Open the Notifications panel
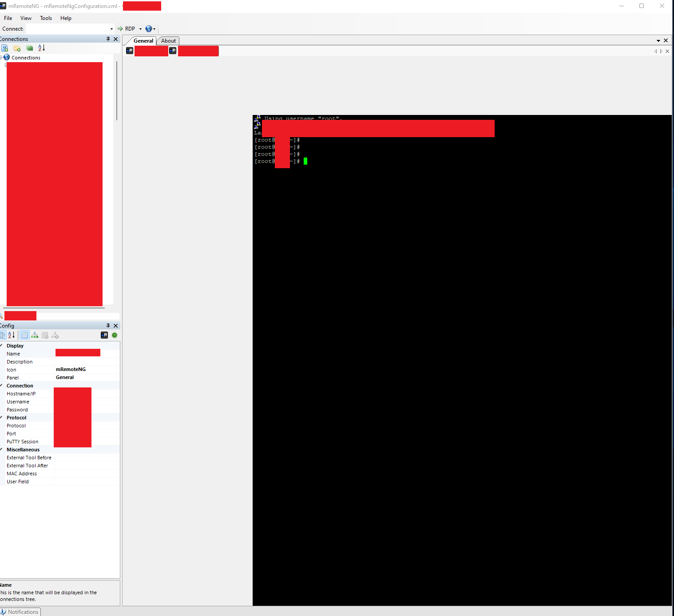 (x=20, y=612)
